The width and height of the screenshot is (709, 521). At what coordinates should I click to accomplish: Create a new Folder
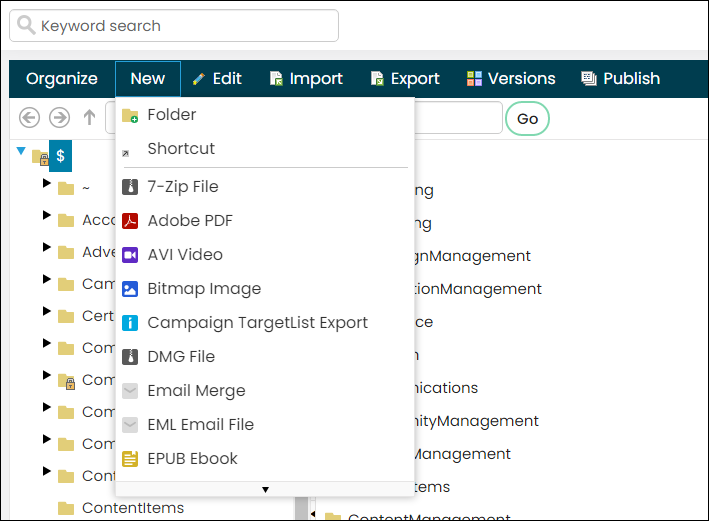265,115
